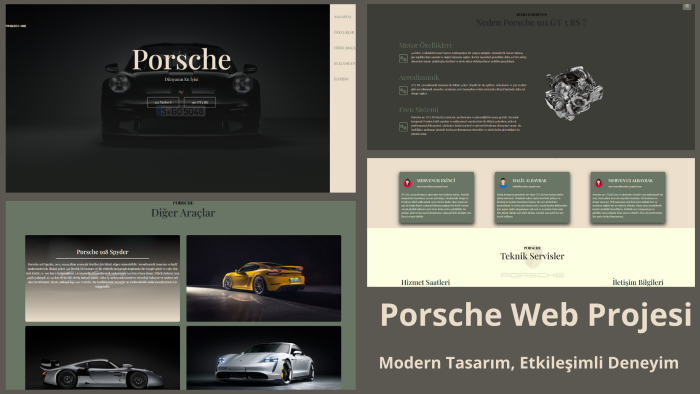Click the Hizmet Saatleri heading

[425, 282]
